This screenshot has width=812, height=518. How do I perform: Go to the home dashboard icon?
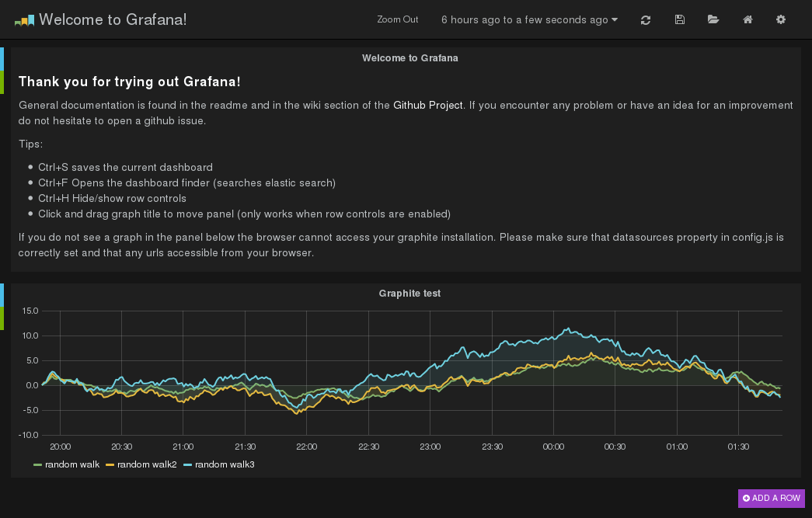pos(748,19)
